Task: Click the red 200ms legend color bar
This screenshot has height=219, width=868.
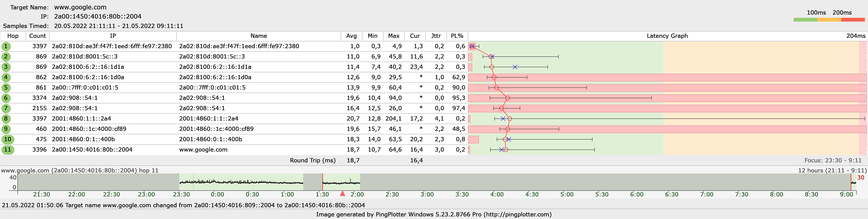Action: click(853, 20)
